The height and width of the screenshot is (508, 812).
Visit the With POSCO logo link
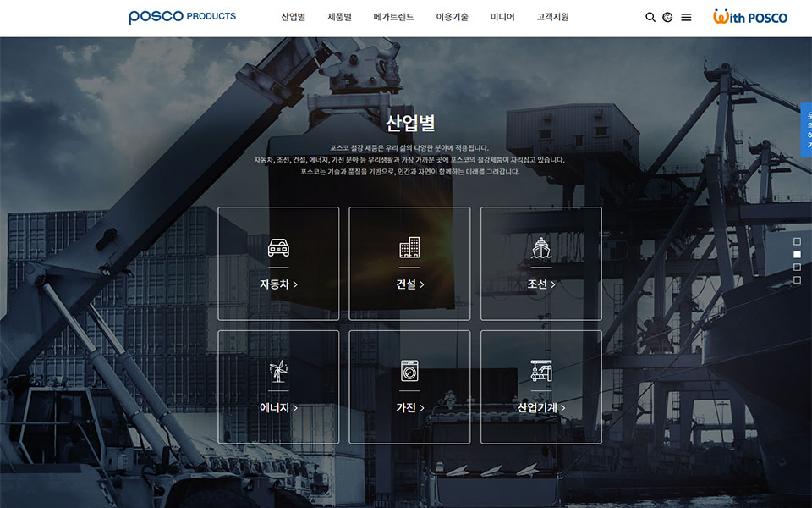(749, 17)
